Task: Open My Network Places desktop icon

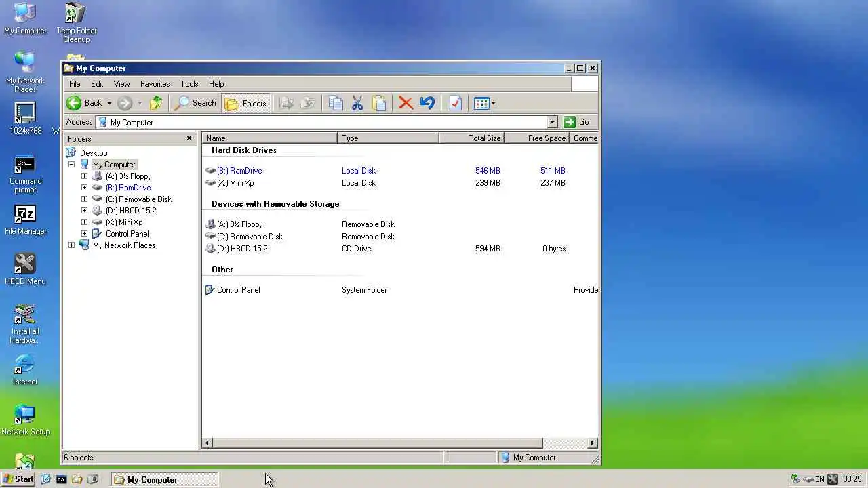Action: (25, 72)
